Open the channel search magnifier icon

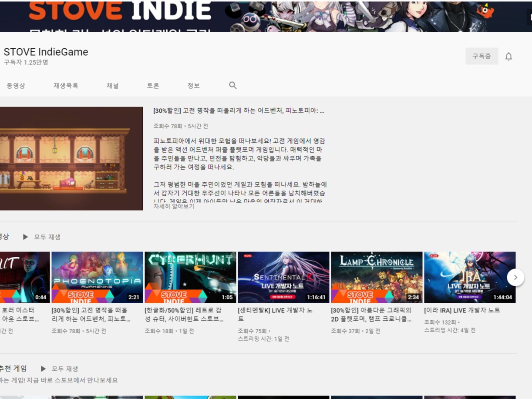tap(232, 85)
